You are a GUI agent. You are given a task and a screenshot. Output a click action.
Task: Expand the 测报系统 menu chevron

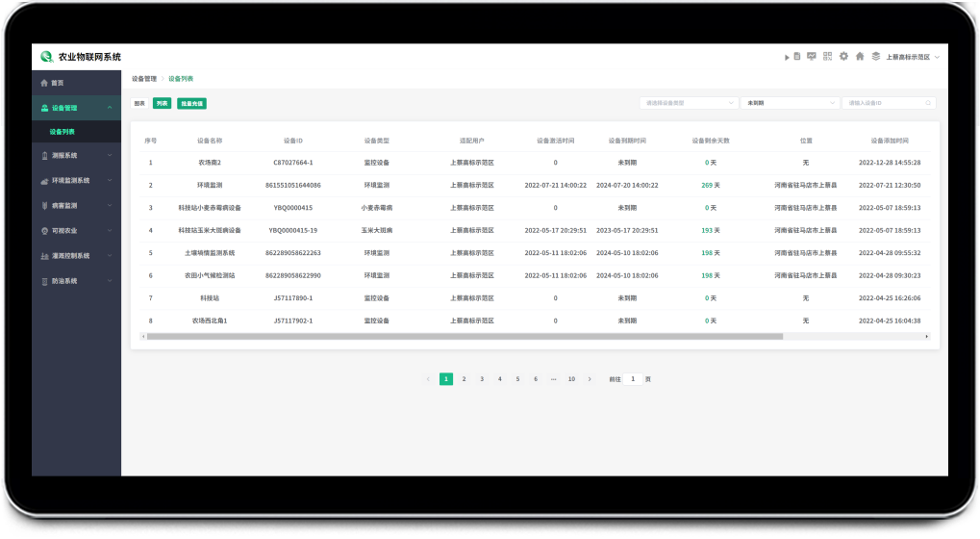point(110,156)
